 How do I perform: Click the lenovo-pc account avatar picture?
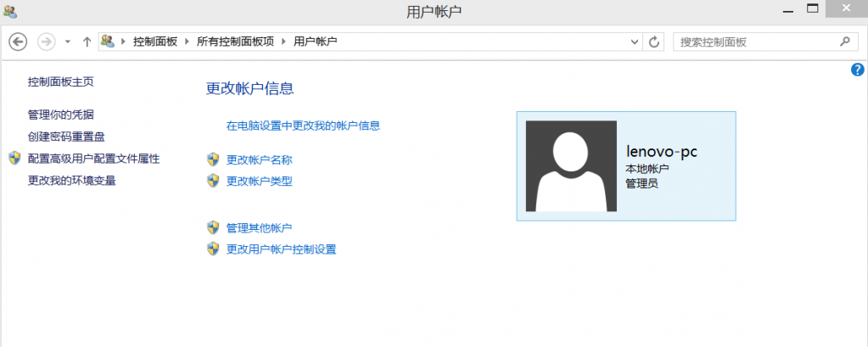(571, 166)
